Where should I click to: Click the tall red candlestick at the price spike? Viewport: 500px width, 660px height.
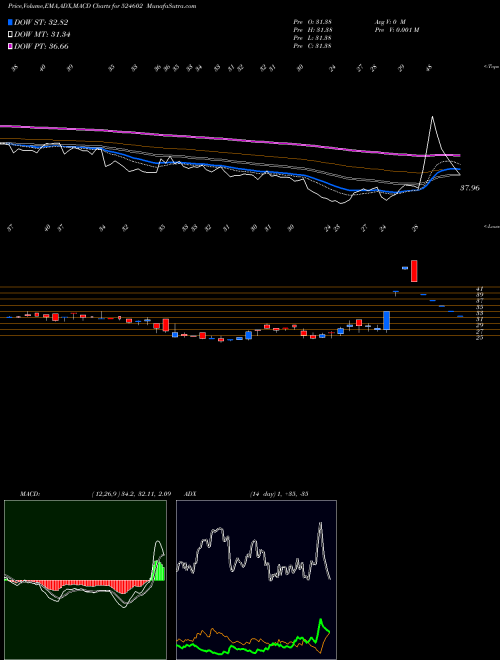point(414,271)
